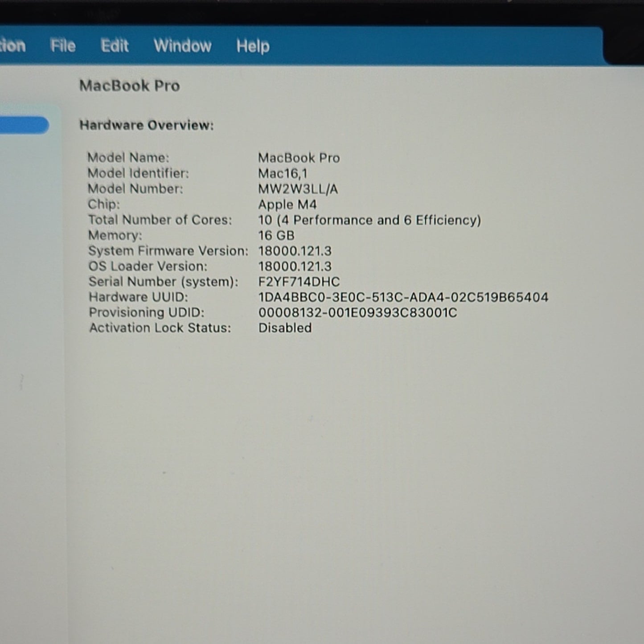This screenshot has height=644, width=644.
Task: Click the MacBook Pro title heading
Action: tap(129, 86)
